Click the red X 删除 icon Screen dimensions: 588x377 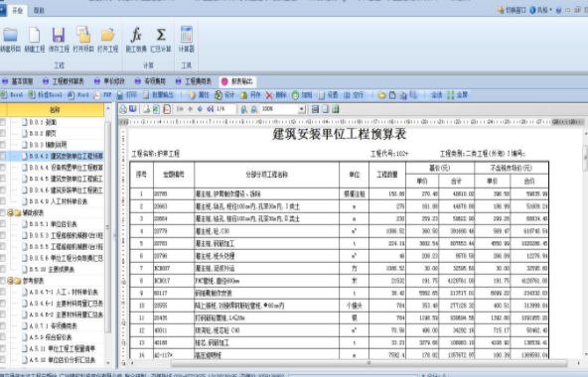coord(269,95)
